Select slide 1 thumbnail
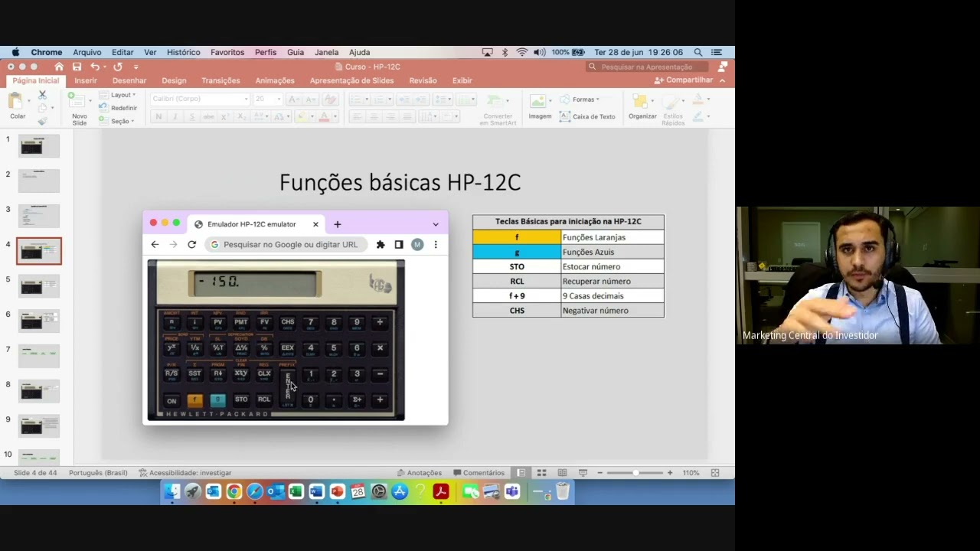Image resolution: width=980 pixels, height=551 pixels. [x=39, y=145]
